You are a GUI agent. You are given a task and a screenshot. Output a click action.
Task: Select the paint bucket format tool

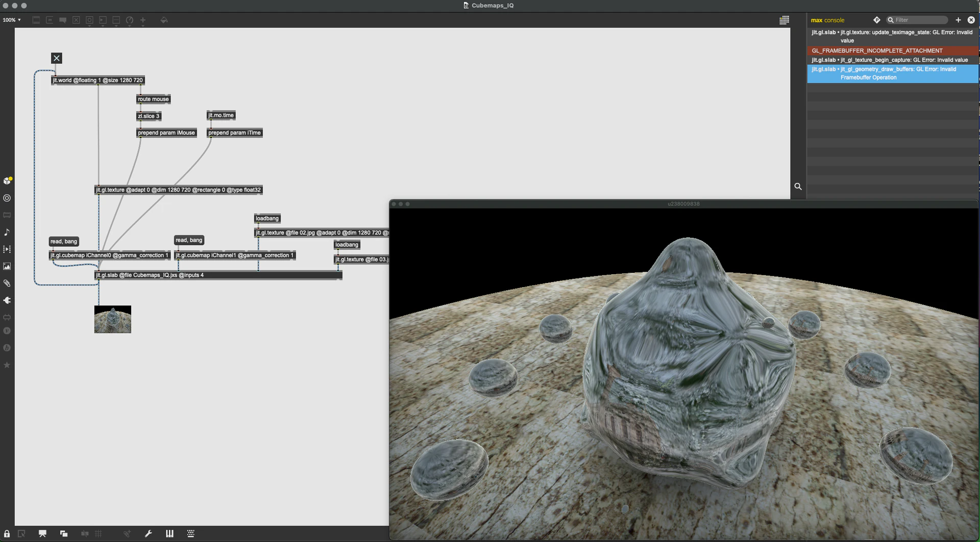click(164, 20)
